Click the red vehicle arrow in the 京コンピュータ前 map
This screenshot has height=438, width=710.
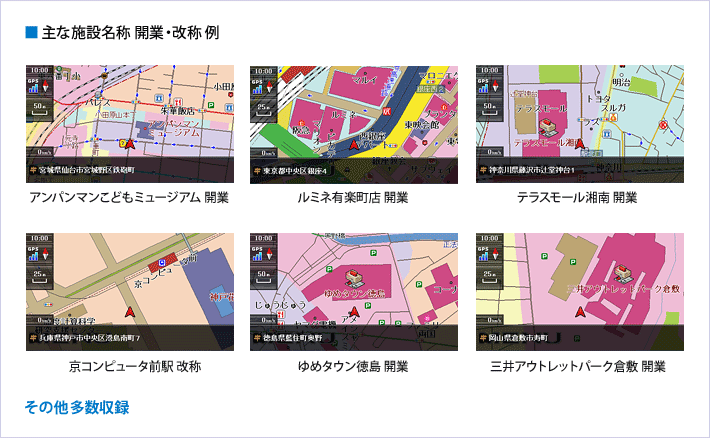pyautogui.click(x=130, y=312)
